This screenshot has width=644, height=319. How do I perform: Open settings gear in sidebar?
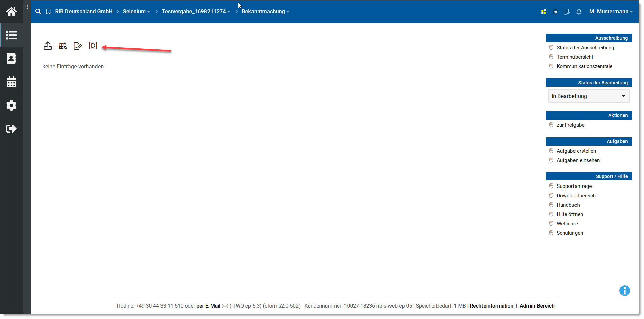click(x=11, y=105)
